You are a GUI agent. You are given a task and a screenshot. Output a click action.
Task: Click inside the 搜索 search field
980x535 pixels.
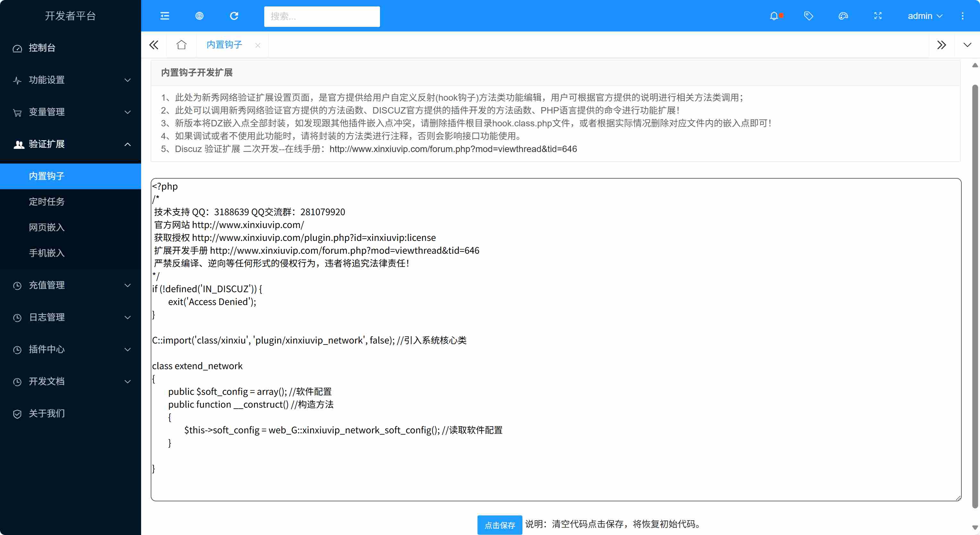pyautogui.click(x=321, y=16)
